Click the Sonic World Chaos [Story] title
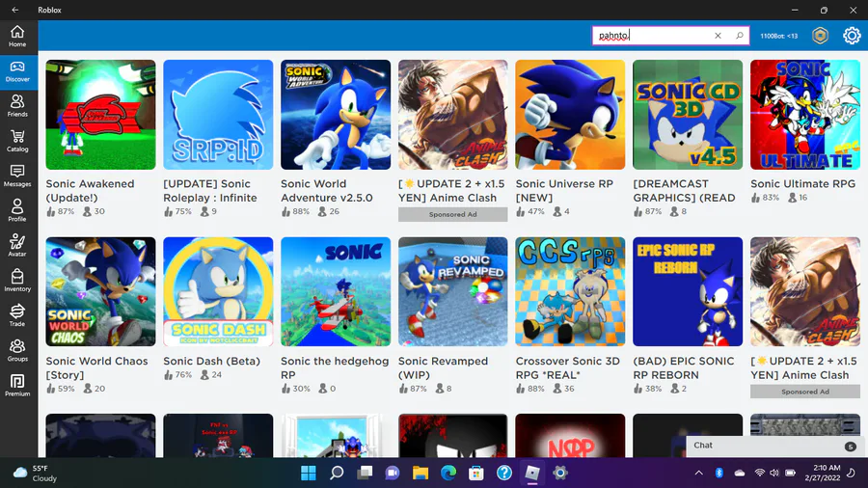 coord(96,368)
